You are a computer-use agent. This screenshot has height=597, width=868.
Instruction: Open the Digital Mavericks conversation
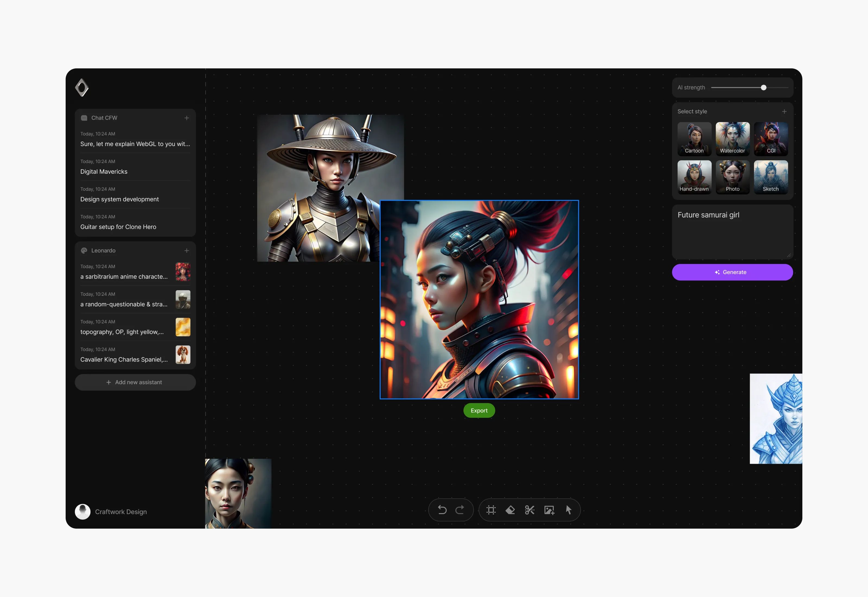104,171
